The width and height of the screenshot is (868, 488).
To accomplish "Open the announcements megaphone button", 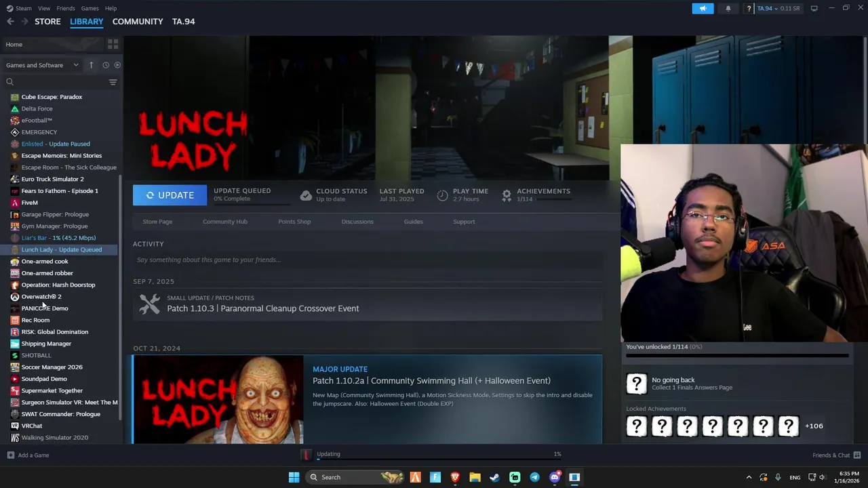I will [x=703, y=8].
